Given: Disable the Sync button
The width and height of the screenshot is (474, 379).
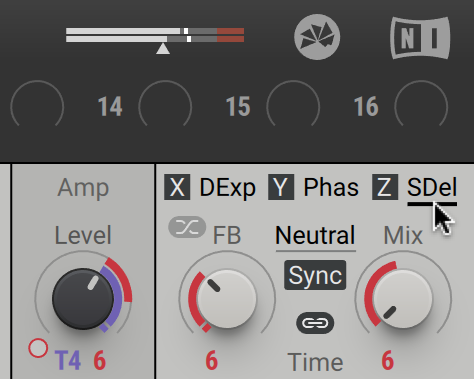Looking at the screenshot, I should click(x=315, y=275).
